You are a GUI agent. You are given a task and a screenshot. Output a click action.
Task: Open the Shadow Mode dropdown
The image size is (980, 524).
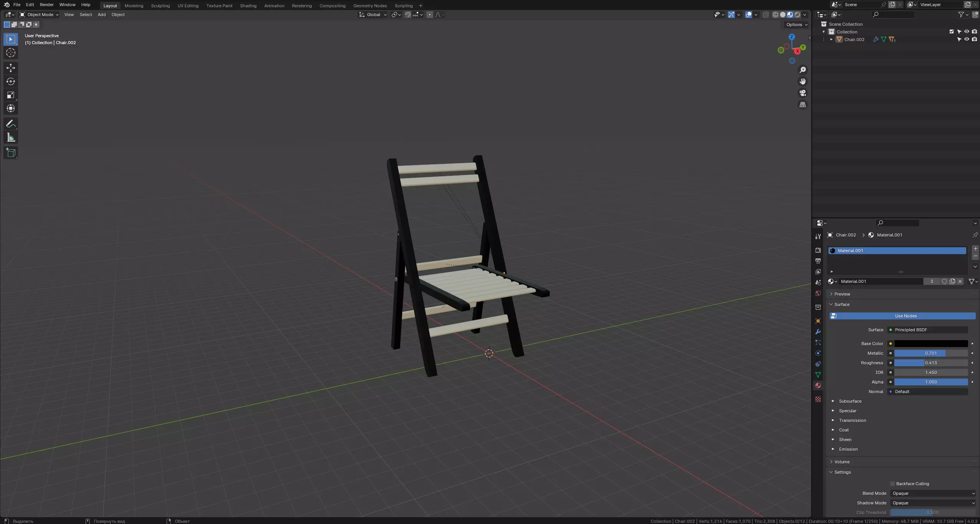(933, 503)
